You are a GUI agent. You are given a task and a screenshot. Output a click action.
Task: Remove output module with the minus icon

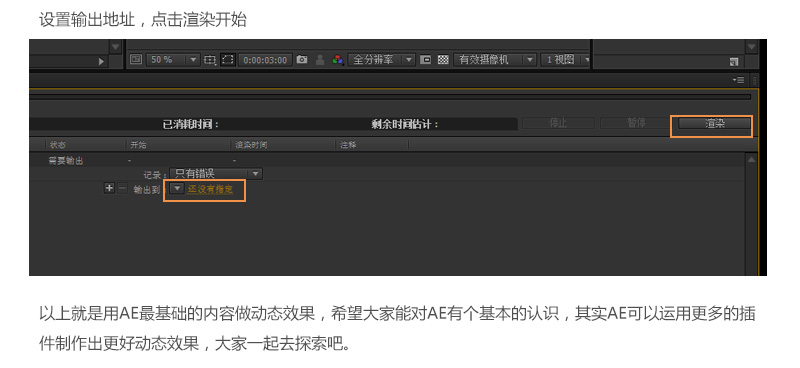(x=122, y=188)
